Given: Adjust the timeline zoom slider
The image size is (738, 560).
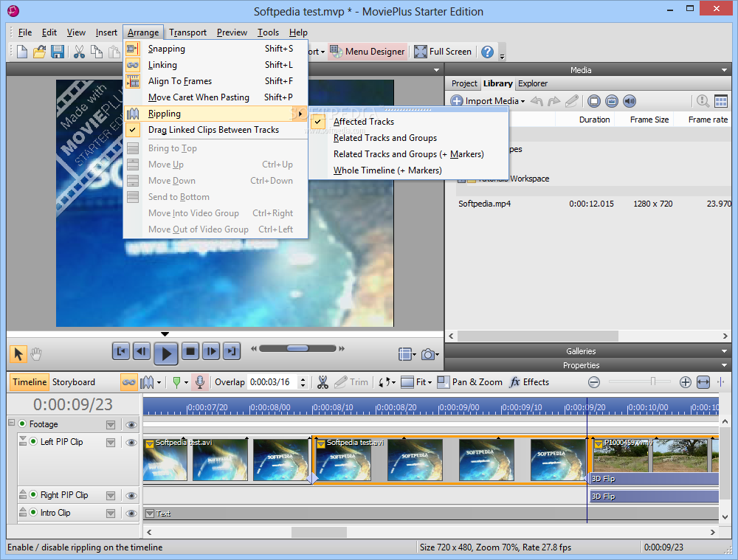Looking at the screenshot, I should (653, 381).
